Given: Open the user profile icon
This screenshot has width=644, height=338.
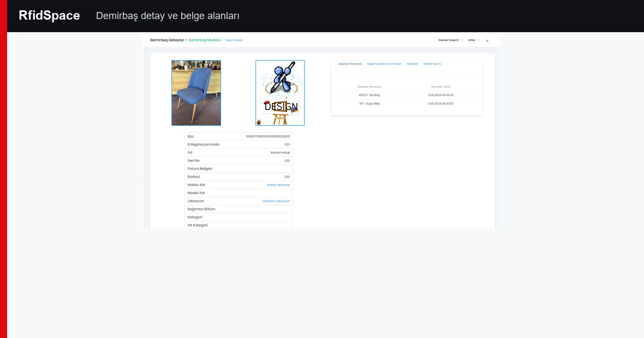Looking at the screenshot, I should 487,40.
